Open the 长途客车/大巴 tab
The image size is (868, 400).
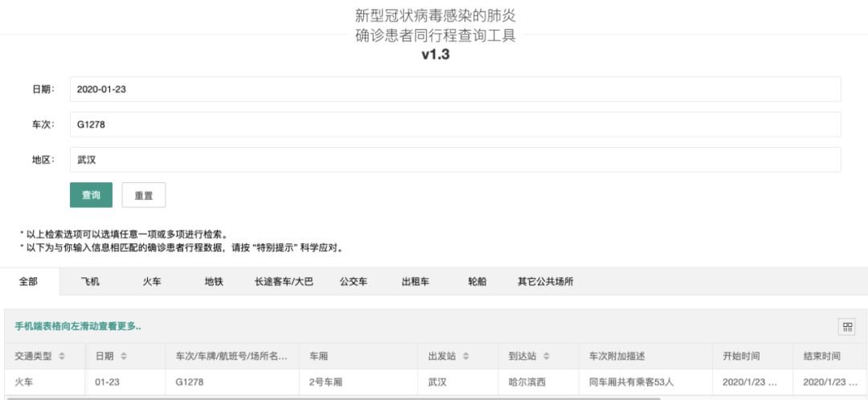[x=284, y=282]
